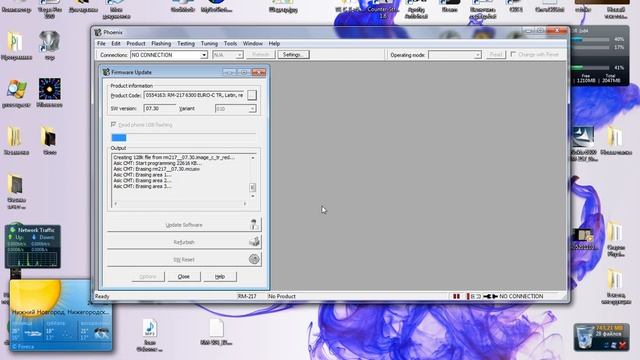Toggle Dead phone USB flashing checkbox
This screenshot has height=360, width=640.
click(x=113, y=124)
